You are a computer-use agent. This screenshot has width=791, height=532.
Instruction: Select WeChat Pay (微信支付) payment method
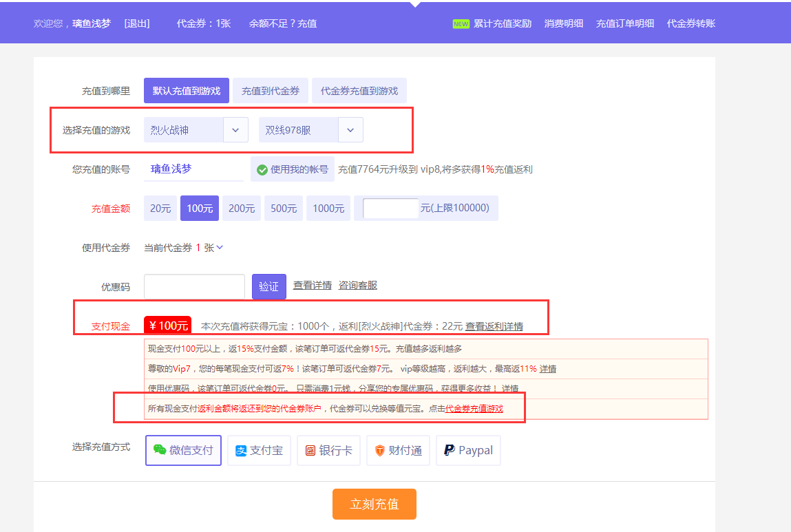183,450
